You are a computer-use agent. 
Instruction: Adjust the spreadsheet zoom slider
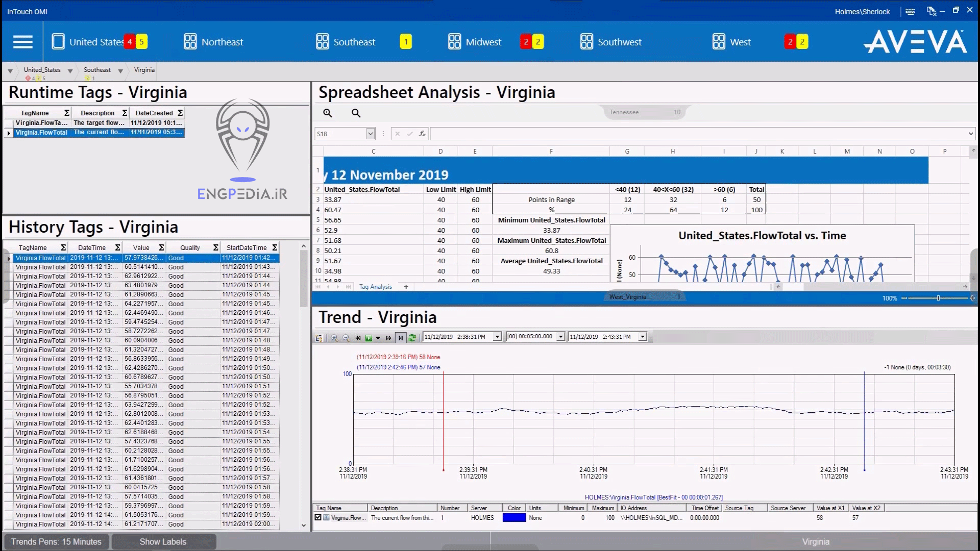938,298
